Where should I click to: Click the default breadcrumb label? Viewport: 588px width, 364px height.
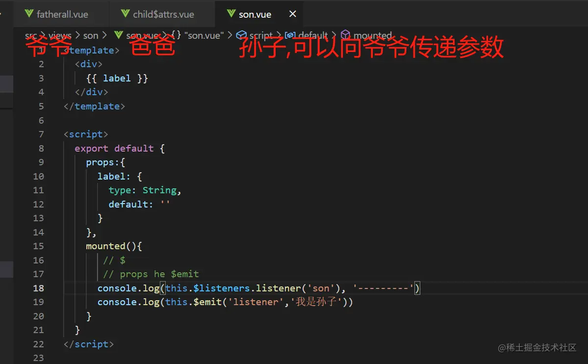pyautogui.click(x=313, y=35)
